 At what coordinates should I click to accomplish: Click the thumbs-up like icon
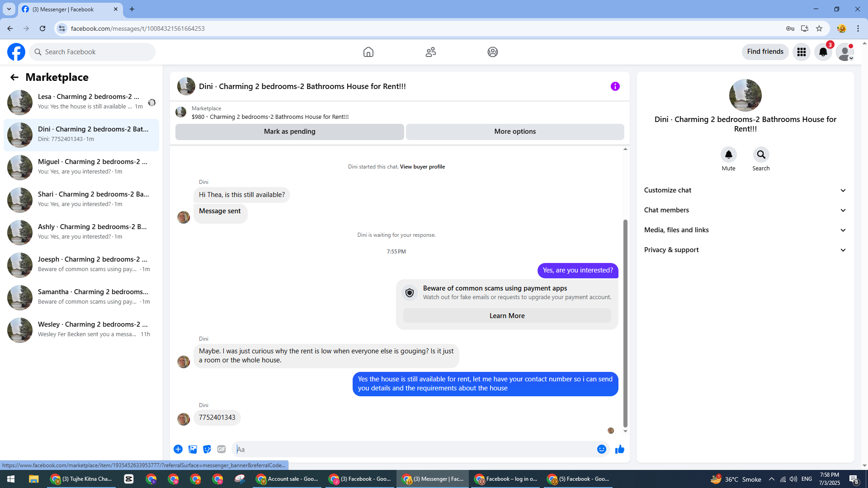pyautogui.click(x=619, y=449)
